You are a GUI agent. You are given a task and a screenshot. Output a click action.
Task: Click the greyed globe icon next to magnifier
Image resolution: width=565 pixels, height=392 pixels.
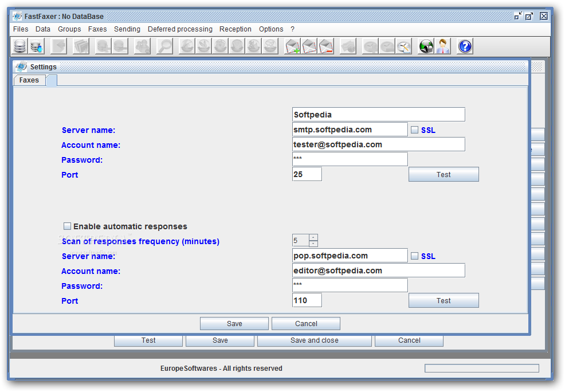[187, 46]
